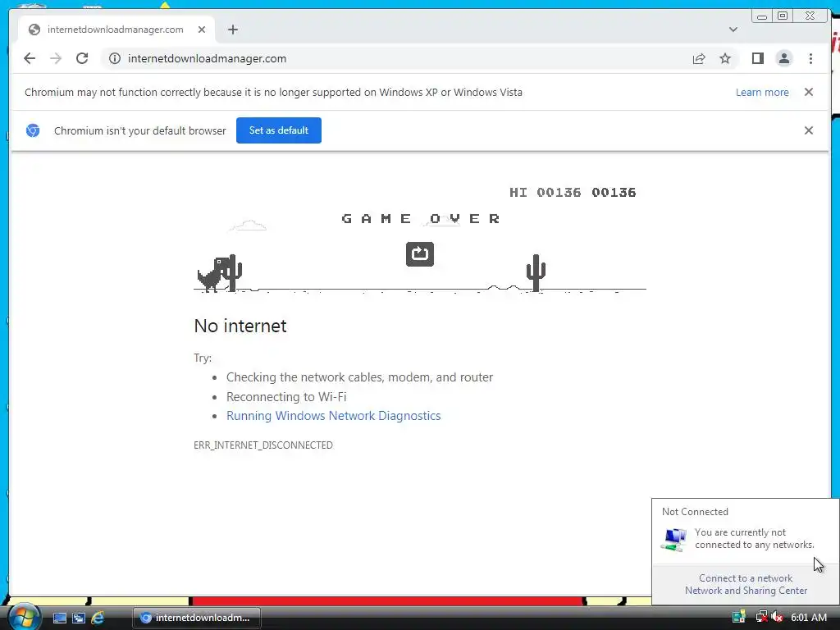The image size is (840, 630).
Task: Click ERR_INTERNET_DISCONNECTED error code text
Action: [263, 445]
